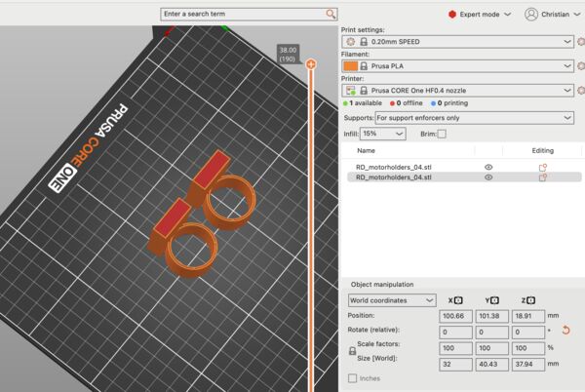Click the edit icon for first motorholders object
585x392 pixels.
543,168
